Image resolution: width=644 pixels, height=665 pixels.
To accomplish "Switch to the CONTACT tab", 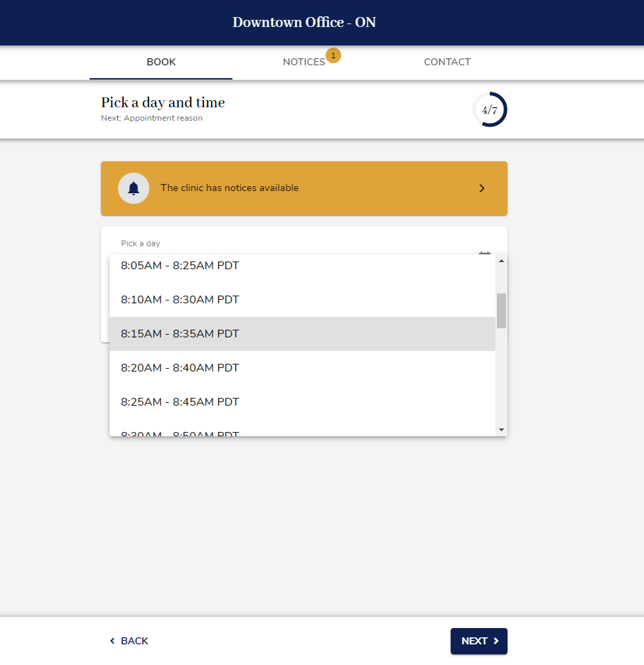I will (447, 62).
